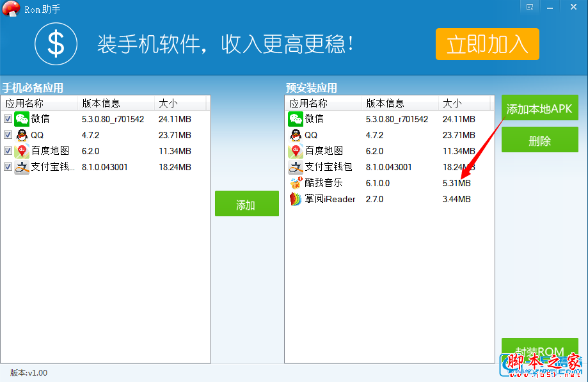Click the 版本:v1.00 status bar text
The width and height of the screenshot is (588, 382).
[x=29, y=372]
